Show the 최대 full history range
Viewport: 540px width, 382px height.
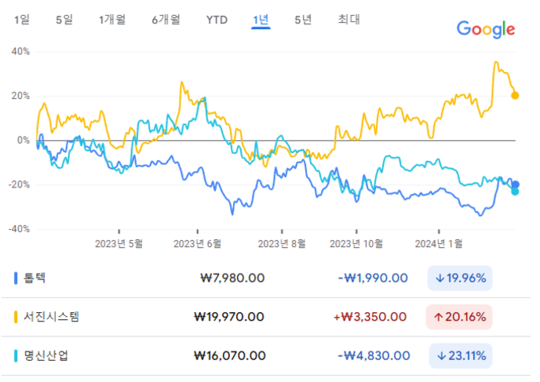click(x=349, y=19)
